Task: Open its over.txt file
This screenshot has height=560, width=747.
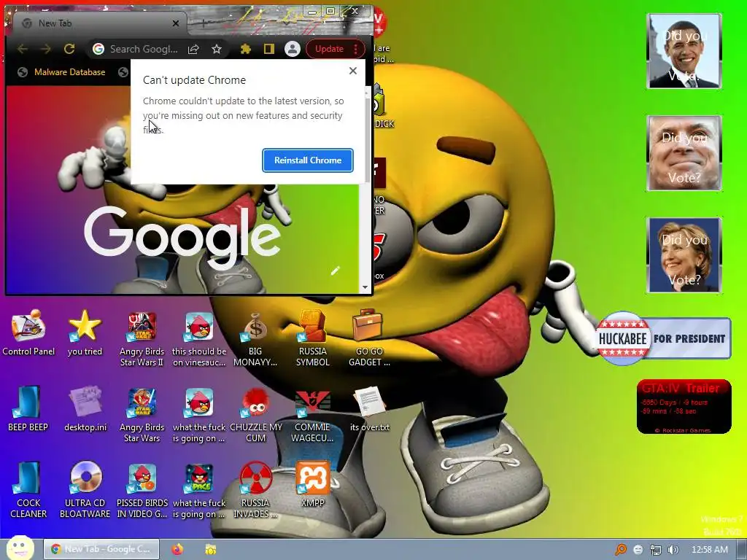Action: [x=370, y=410]
